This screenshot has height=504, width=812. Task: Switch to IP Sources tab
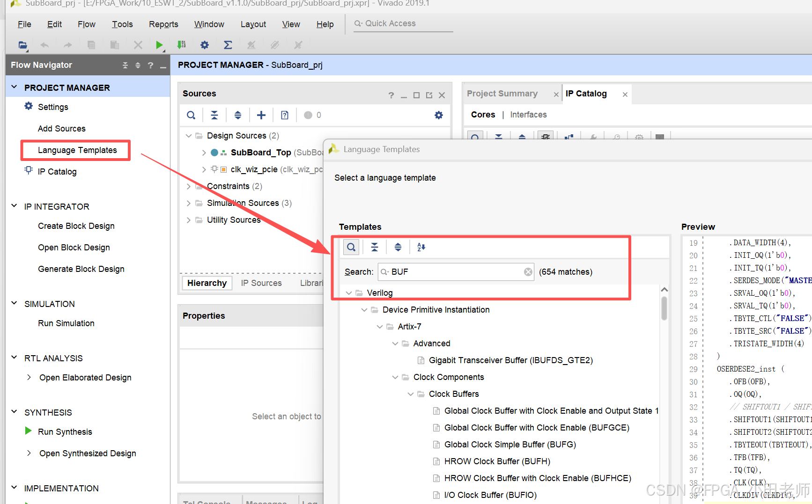[x=261, y=283]
